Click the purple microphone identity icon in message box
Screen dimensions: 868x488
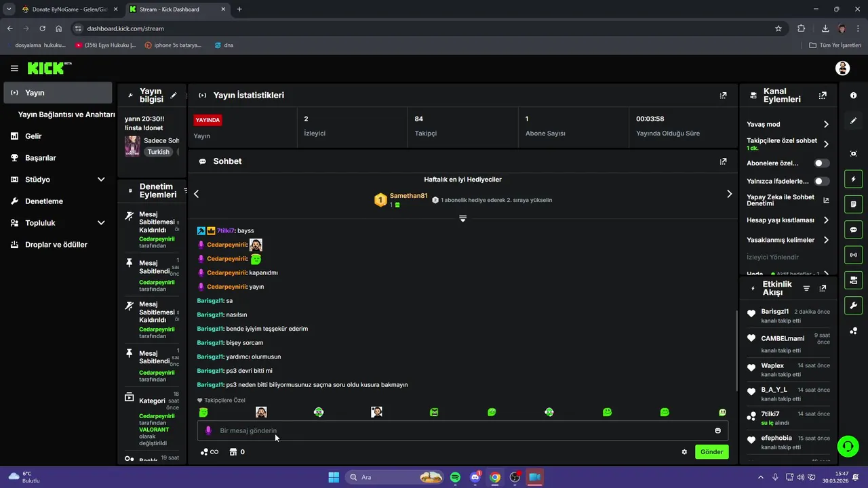tap(208, 430)
